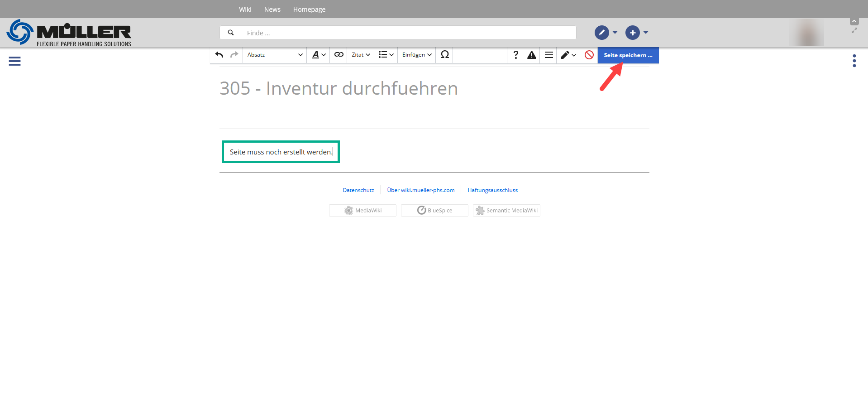Open the text style 'A' dropdown
This screenshot has height=419, width=868.
(x=319, y=55)
